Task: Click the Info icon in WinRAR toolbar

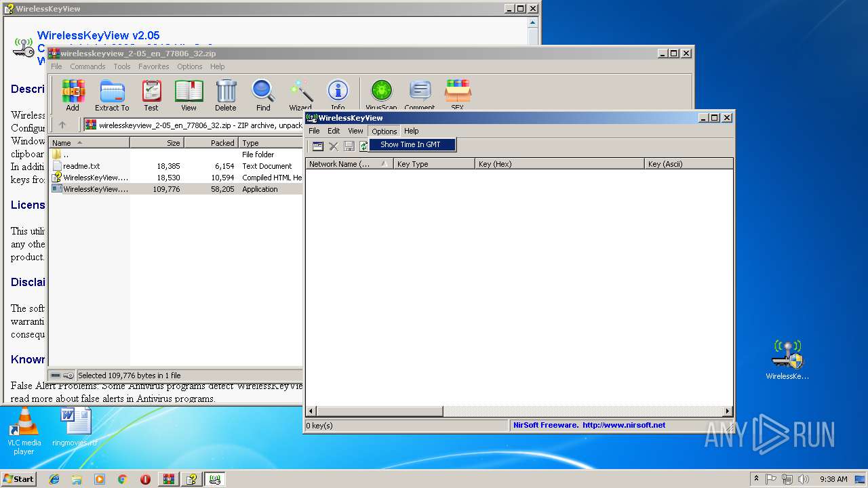Action: coord(338,95)
